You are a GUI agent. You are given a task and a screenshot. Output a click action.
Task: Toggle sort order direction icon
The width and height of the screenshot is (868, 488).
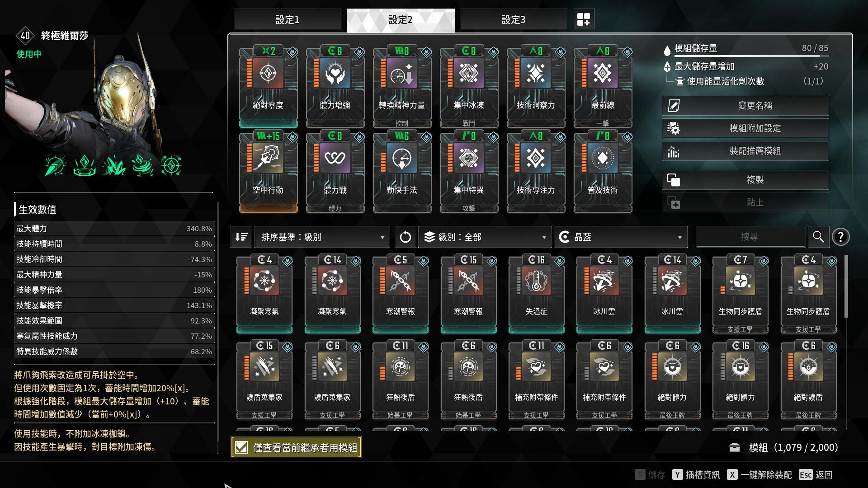pyautogui.click(x=241, y=237)
